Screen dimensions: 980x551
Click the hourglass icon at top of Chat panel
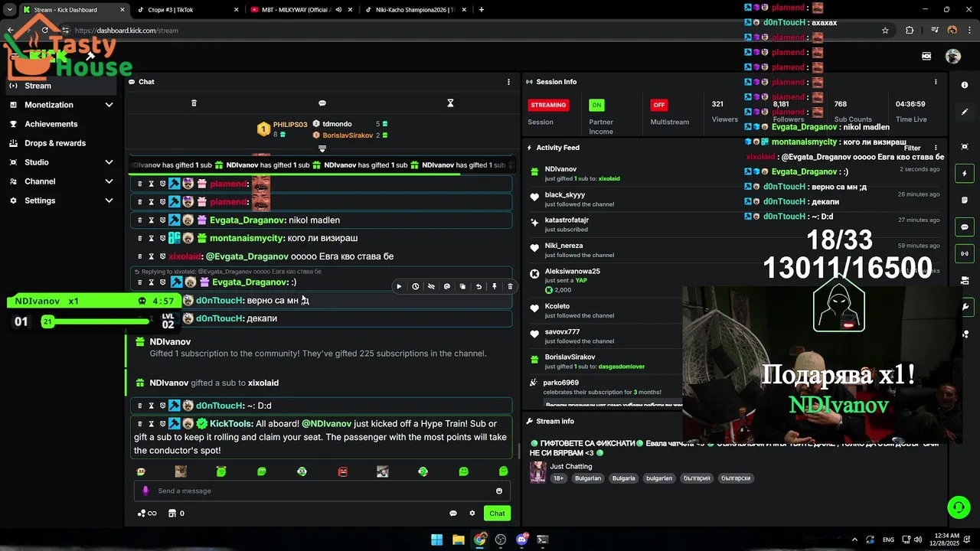(x=450, y=103)
